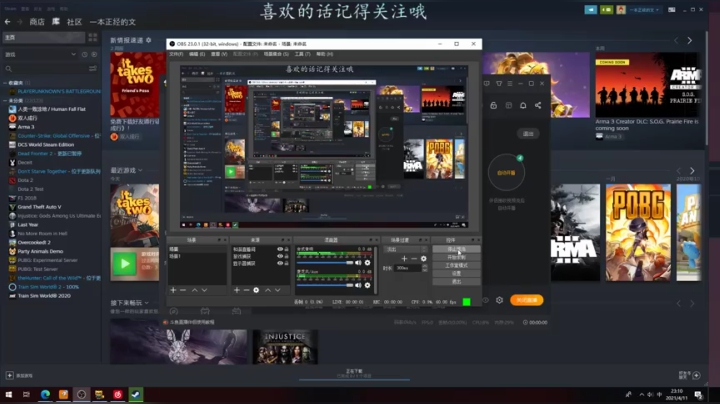720x404 pixels.
Task: Move scene down in OBS Scenes panel
Action: click(204, 290)
